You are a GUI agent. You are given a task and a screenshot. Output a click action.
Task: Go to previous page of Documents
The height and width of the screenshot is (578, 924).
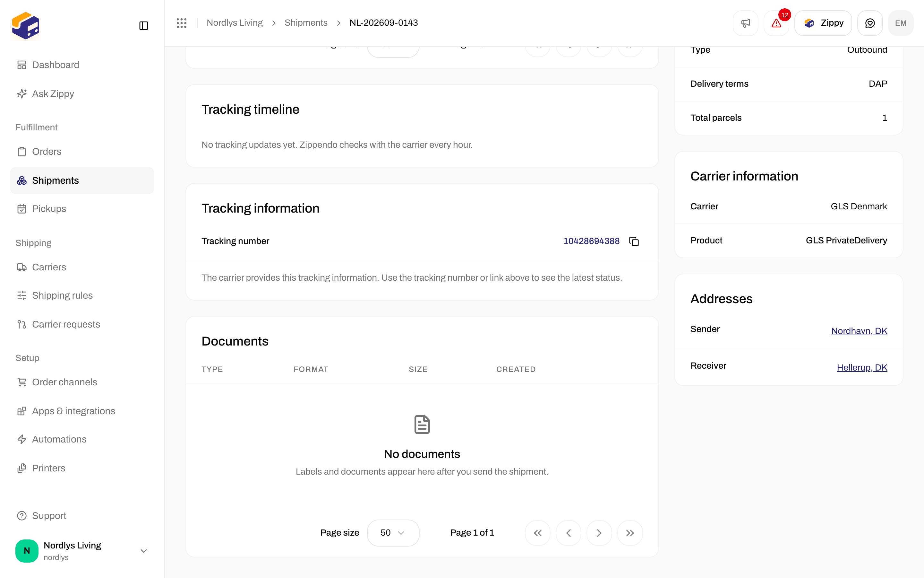tap(569, 533)
